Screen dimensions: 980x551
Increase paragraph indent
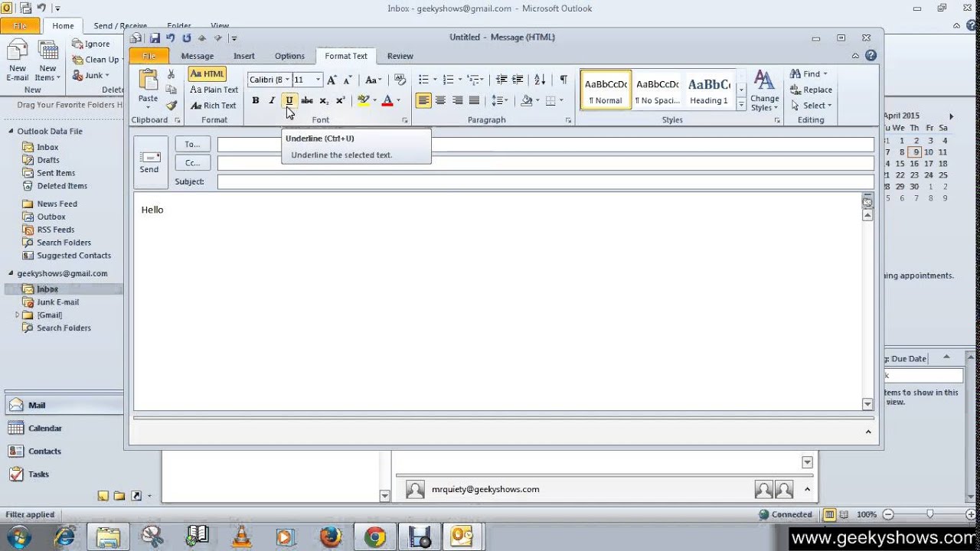pos(518,80)
